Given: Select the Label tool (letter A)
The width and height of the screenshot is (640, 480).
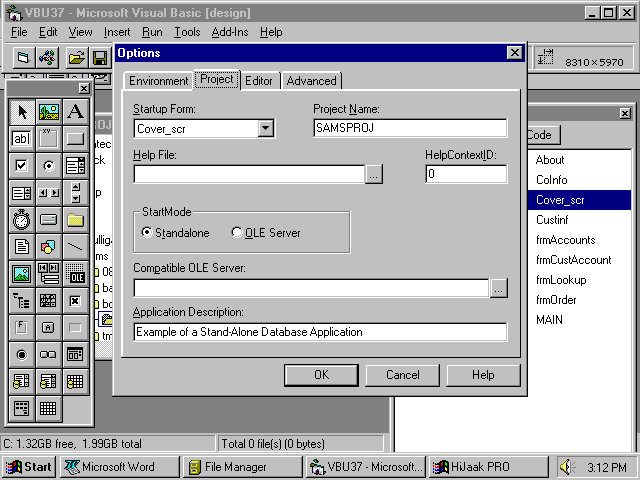Looking at the screenshot, I should coord(75,112).
